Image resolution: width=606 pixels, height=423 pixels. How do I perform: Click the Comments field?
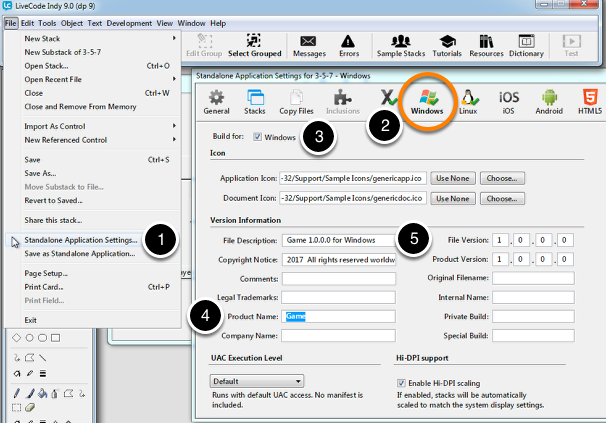[x=339, y=279]
